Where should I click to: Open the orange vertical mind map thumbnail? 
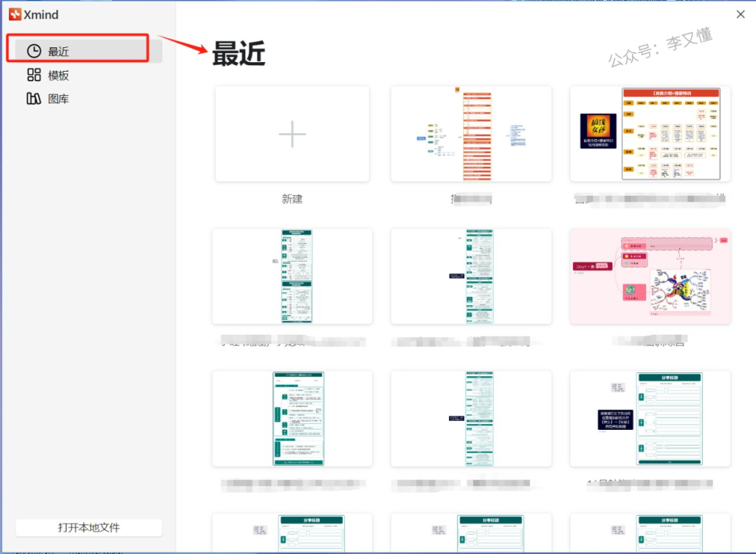(471, 134)
